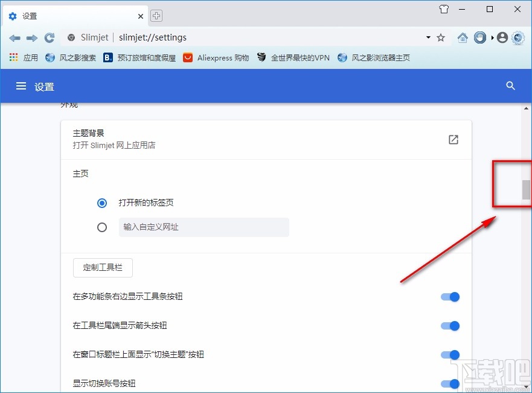532x393 pixels.
Task: Toggle 在工具栏尾端显示箭头按钮 switch
Action: (450, 325)
